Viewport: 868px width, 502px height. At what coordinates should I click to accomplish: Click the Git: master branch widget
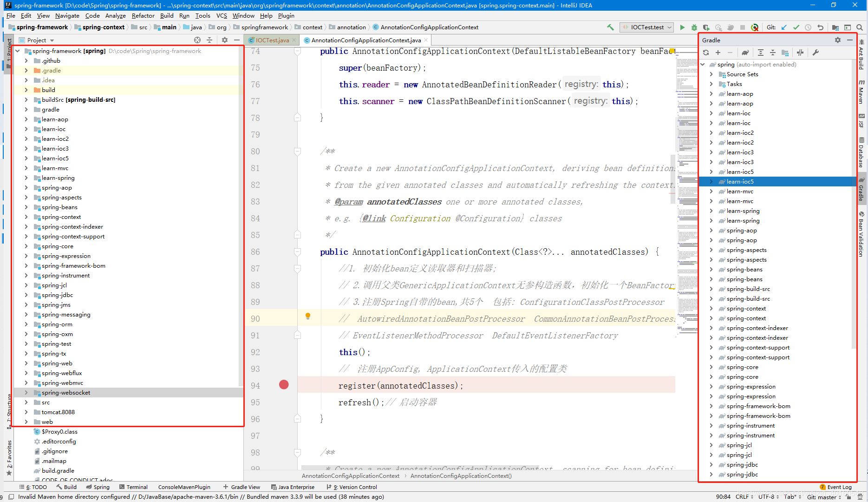(x=824, y=497)
